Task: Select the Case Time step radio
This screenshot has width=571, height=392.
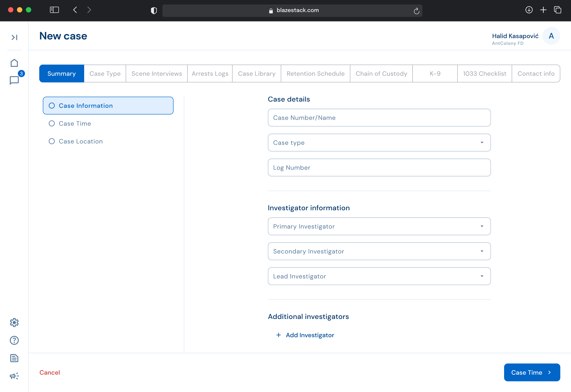Action: point(52,124)
